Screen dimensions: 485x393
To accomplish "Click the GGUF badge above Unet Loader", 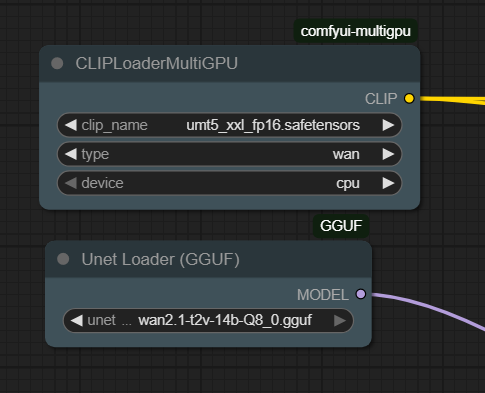I will click(341, 226).
